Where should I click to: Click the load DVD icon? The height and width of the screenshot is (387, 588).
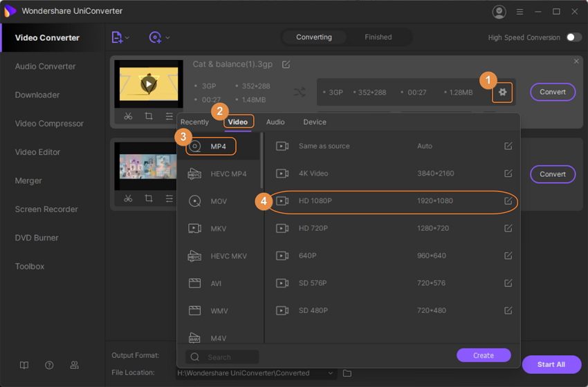pyautogui.click(x=155, y=37)
